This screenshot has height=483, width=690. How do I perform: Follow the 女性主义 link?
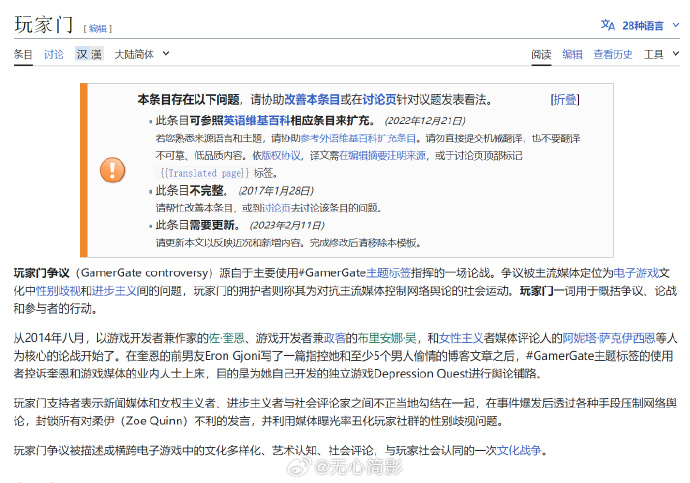click(461, 338)
